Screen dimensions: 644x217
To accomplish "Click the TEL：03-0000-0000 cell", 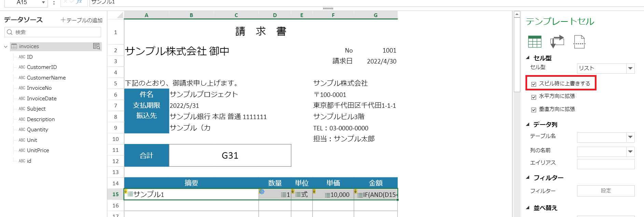I will tap(341, 128).
